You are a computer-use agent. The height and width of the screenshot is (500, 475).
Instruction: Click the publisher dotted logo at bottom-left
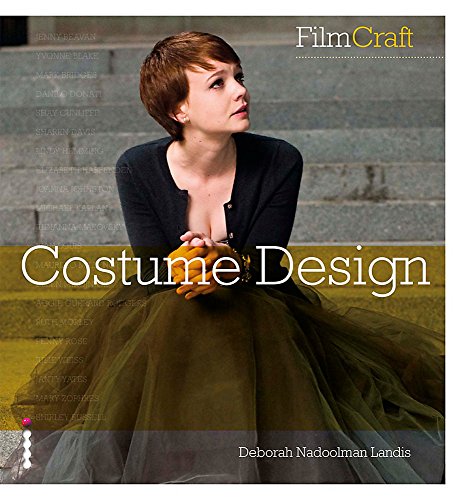[x=27, y=443]
